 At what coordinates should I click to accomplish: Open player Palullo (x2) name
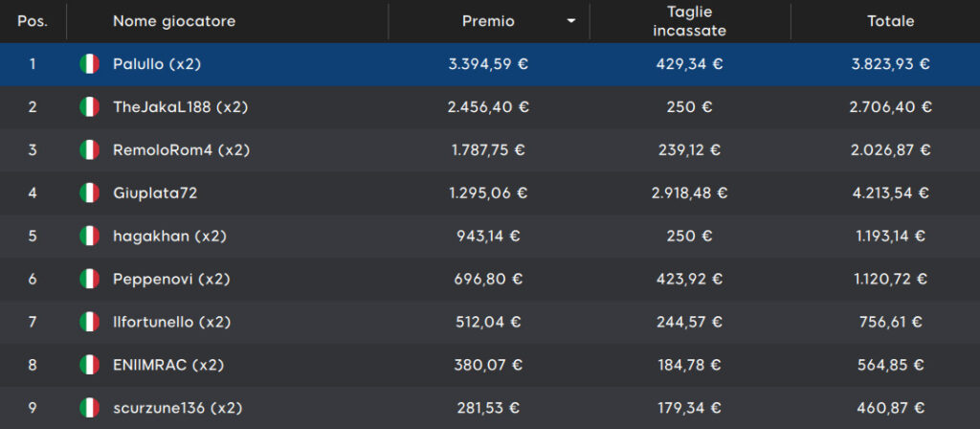click(x=157, y=64)
